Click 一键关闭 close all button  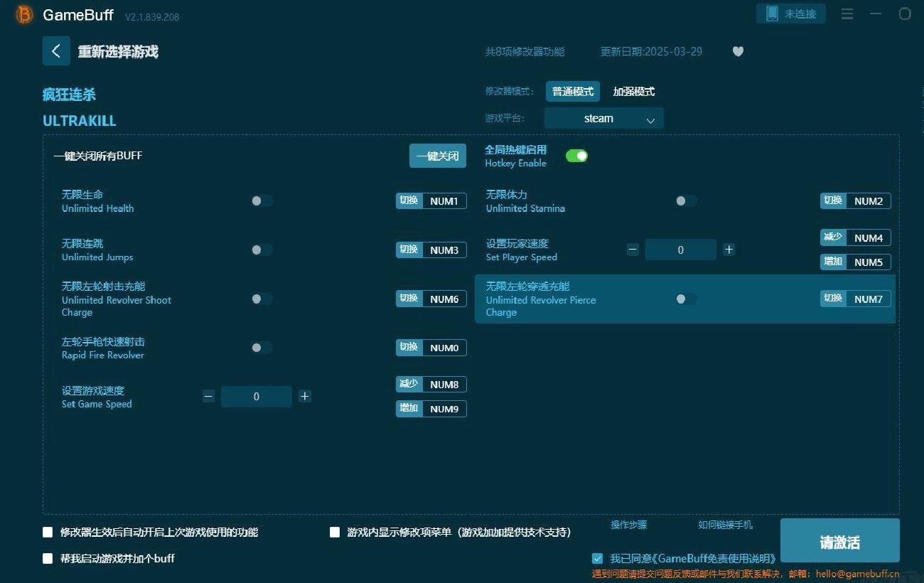[x=438, y=156]
